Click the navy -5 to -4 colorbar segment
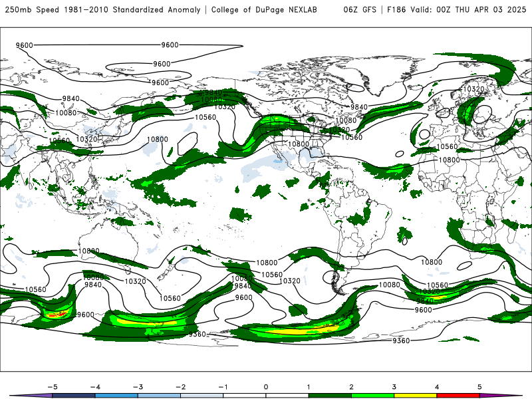 tap(74, 396)
